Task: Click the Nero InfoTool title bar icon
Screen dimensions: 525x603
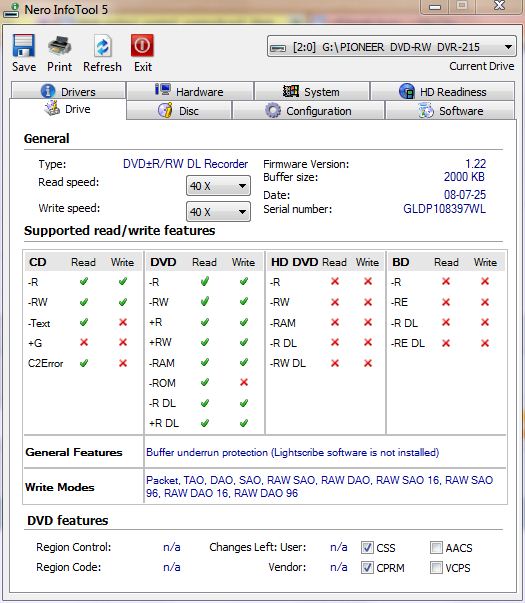Action: point(12,10)
